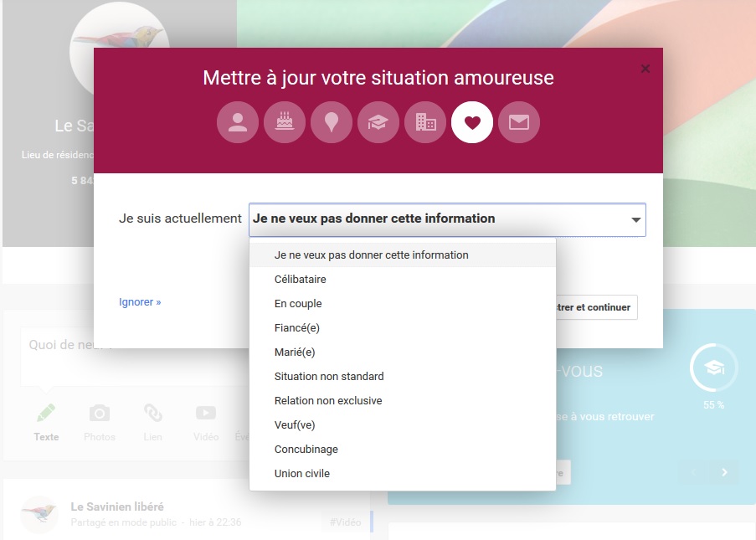Image resolution: width=756 pixels, height=540 pixels.
Task: Click the 55% circular progress indicator
Action: click(712, 367)
